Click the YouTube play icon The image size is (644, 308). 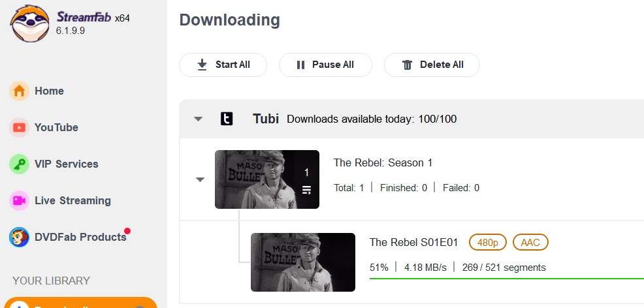19,127
